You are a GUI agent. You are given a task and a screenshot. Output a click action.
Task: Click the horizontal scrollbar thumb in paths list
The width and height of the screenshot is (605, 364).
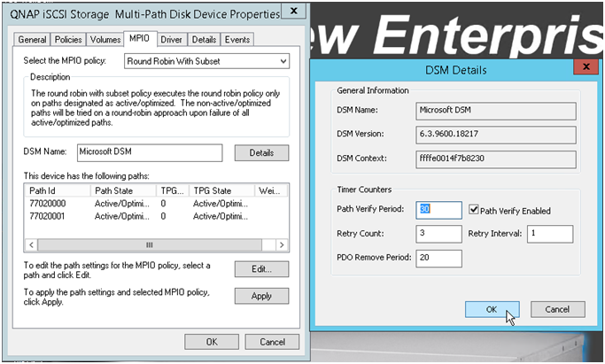[150, 244]
